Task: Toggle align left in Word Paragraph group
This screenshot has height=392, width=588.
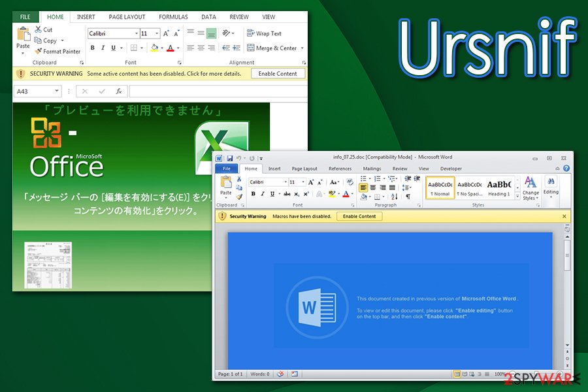Action: click(363, 188)
